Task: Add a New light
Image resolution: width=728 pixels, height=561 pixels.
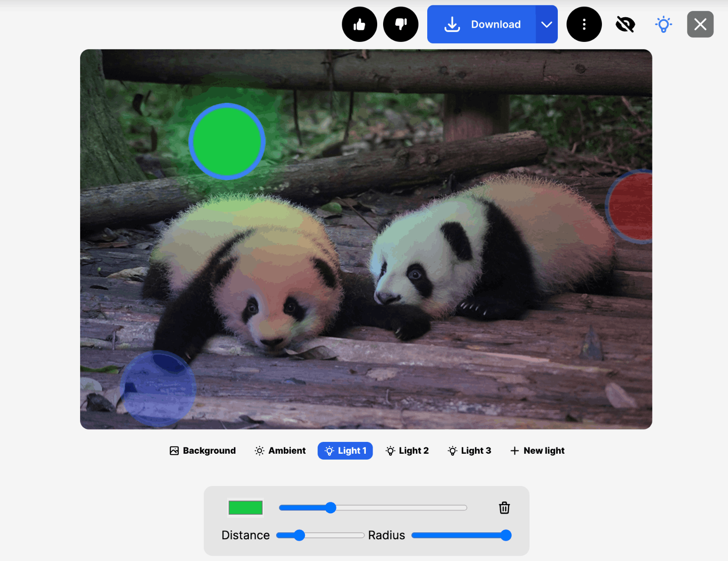Action: coord(537,451)
